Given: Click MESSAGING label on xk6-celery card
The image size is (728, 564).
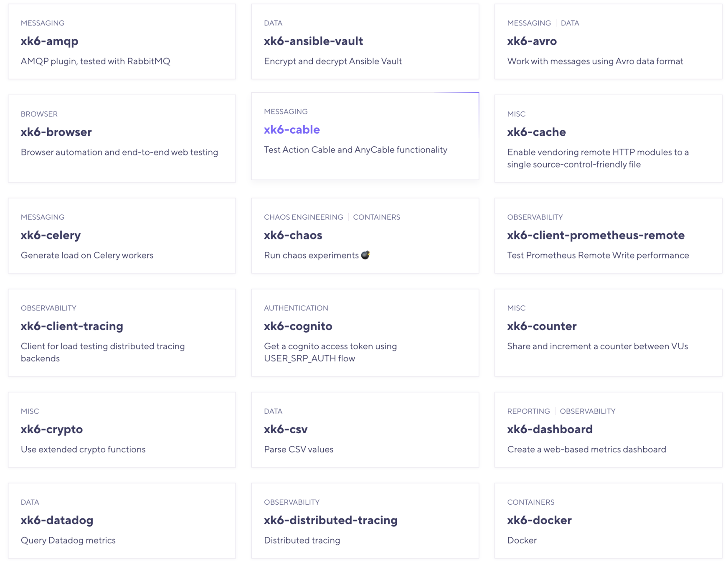Looking at the screenshot, I should (x=43, y=217).
